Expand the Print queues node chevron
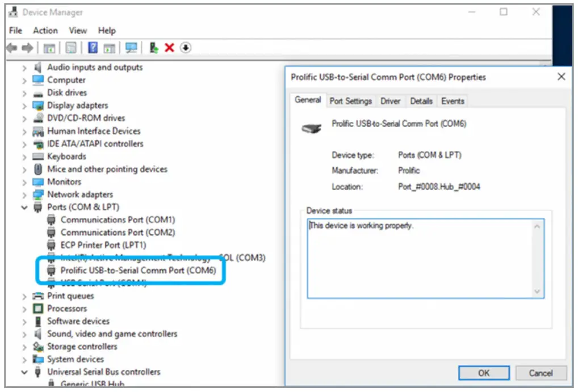 point(24,296)
